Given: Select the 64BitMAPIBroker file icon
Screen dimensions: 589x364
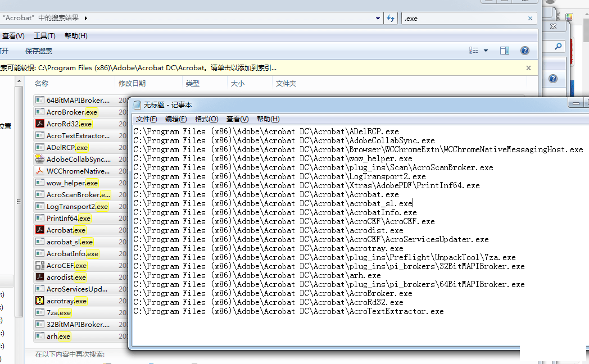Looking at the screenshot, I should point(40,100).
